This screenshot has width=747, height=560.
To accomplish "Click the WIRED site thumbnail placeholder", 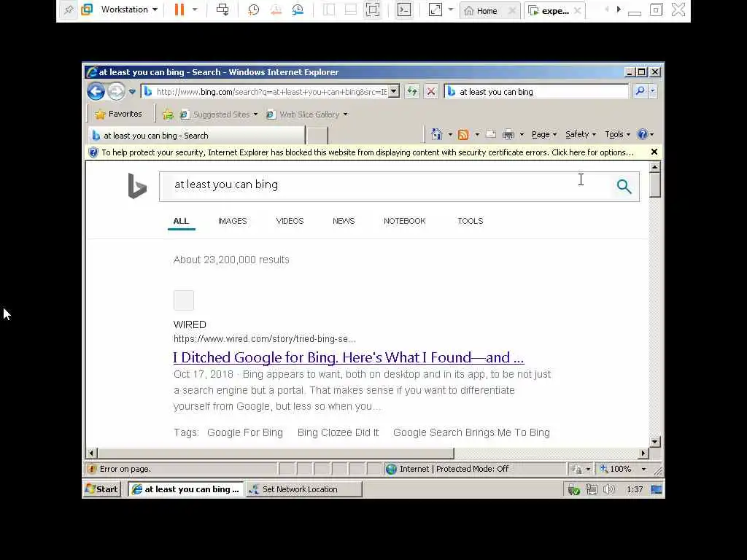I will point(183,300).
